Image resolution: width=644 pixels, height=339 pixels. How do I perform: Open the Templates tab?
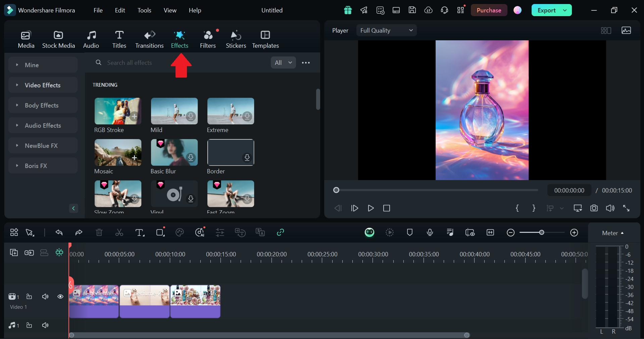click(x=265, y=39)
